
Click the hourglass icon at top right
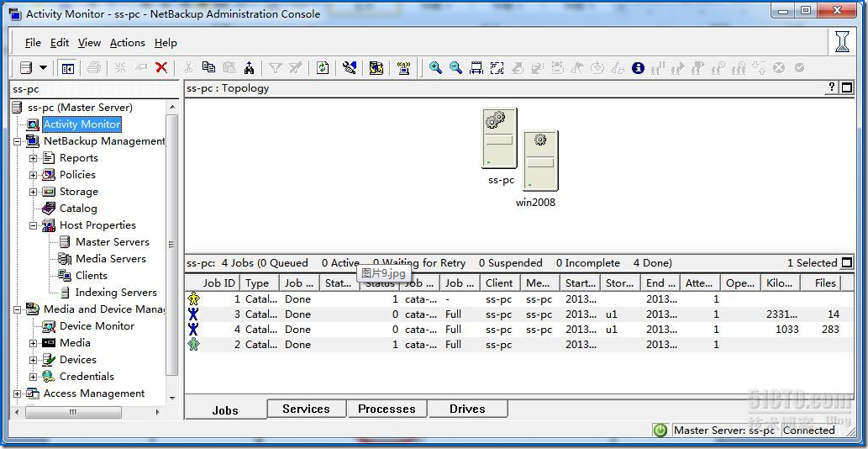pos(842,41)
